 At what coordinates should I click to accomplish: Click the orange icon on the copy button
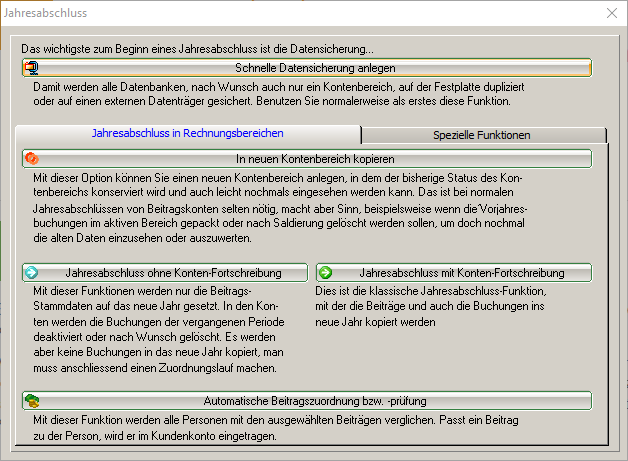click(31, 158)
